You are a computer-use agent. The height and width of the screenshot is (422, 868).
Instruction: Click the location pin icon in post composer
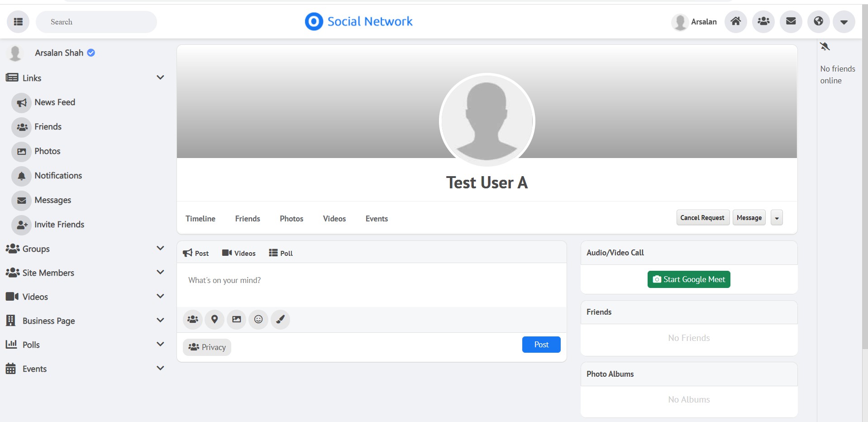coord(215,319)
